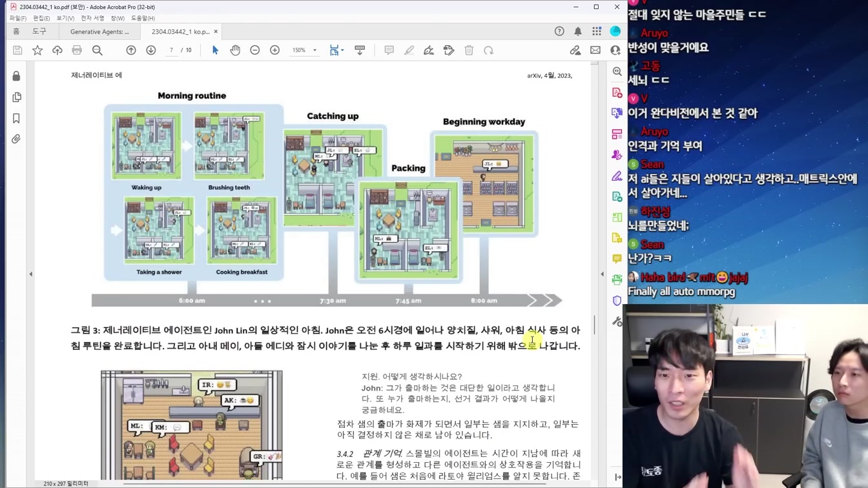The height and width of the screenshot is (488, 868).
Task: Print the document
Action: coord(77,50)
